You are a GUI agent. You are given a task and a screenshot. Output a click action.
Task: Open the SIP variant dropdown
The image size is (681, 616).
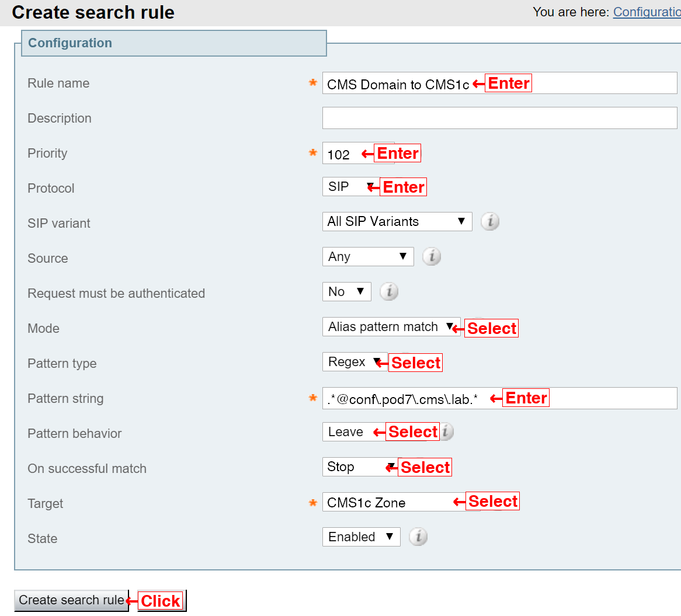pos(397,221)
